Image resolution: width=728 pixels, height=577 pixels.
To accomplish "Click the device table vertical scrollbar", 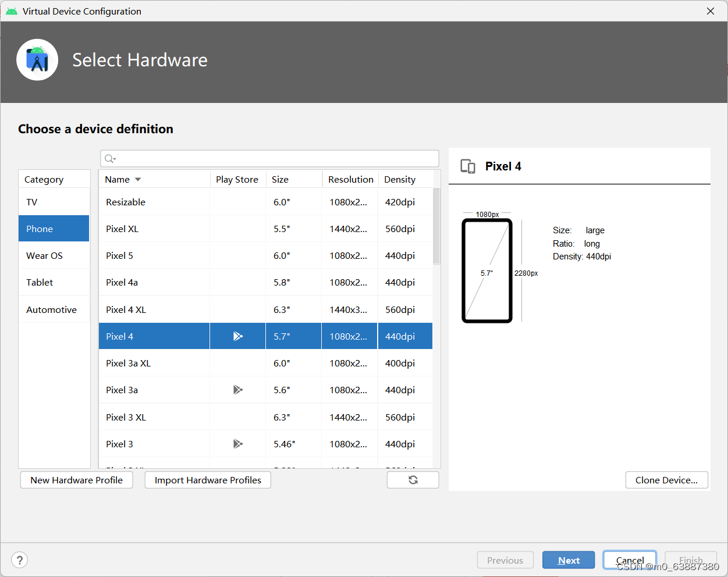I will tap(437, 226).
